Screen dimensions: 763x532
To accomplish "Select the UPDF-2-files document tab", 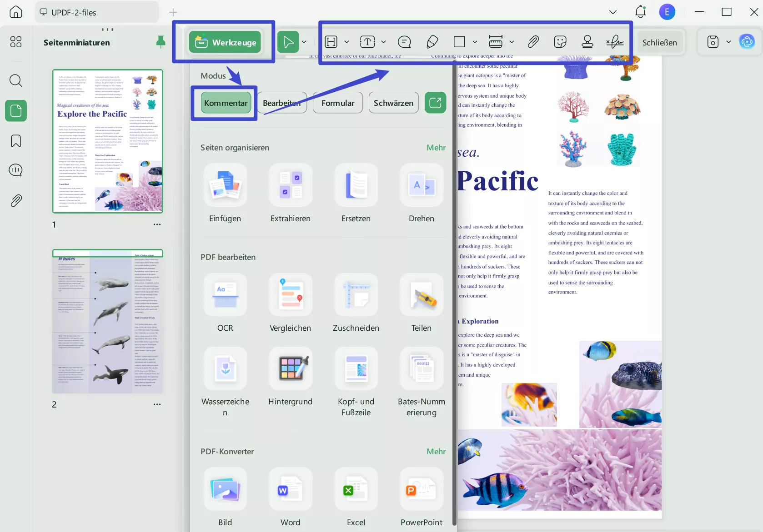I will (x=97, y=12).
